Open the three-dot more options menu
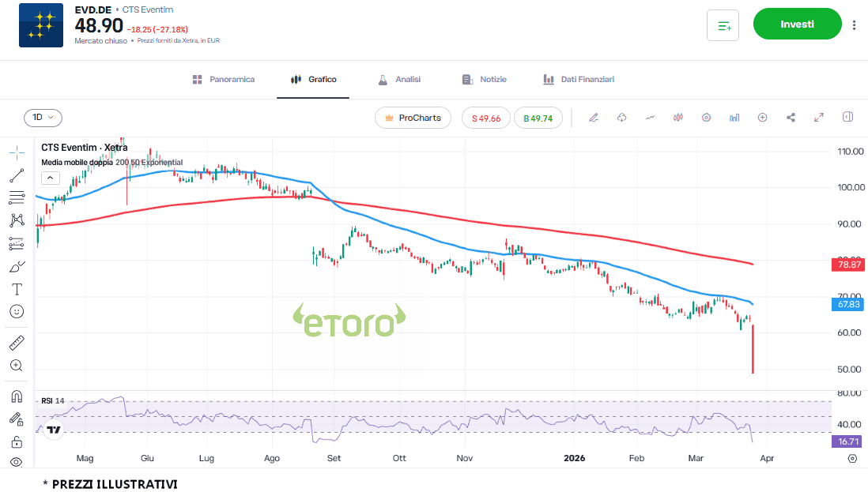Viewport: 868px width, 492px height. tap(854, 25)
